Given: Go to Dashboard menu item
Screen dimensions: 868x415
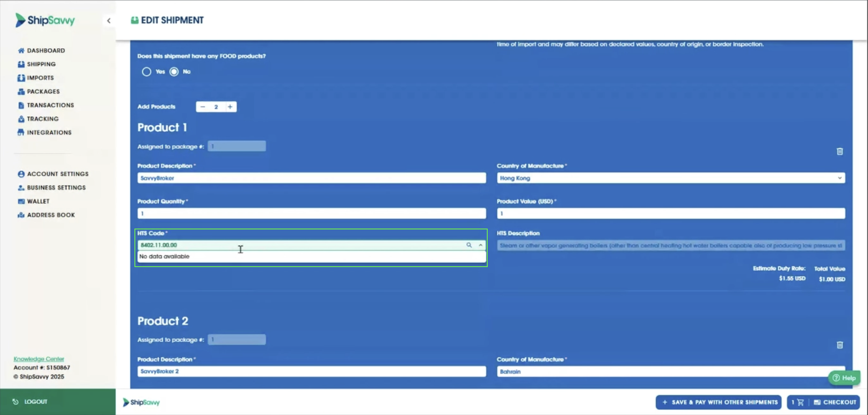Looking at the screenshot, I should coord(46,51).
